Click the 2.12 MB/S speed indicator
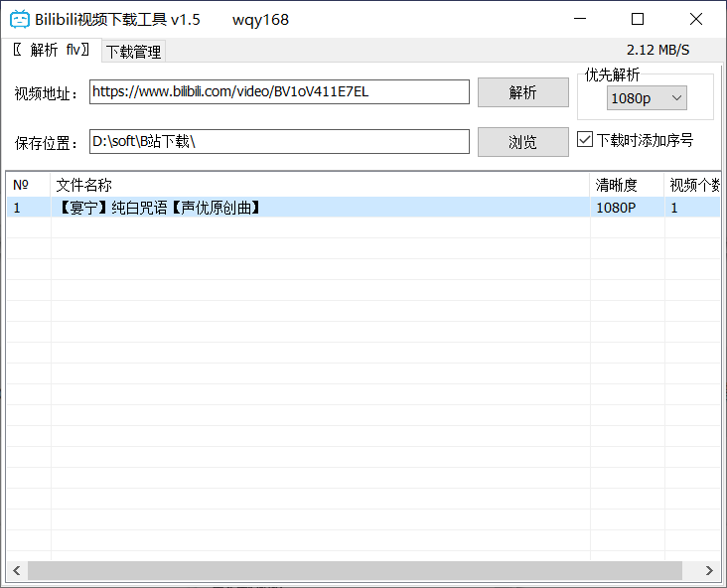This screenshot has width=727, height=588. [657, 50]
